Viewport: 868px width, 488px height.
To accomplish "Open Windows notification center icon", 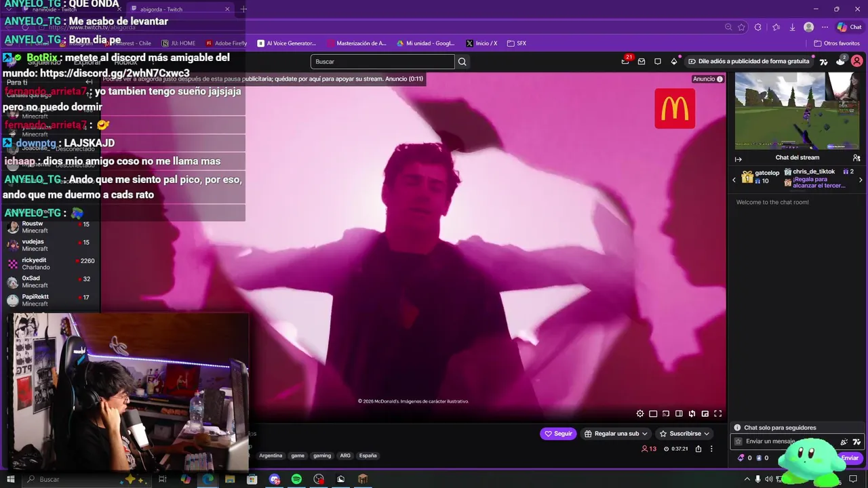I will (x=853, y=479).
